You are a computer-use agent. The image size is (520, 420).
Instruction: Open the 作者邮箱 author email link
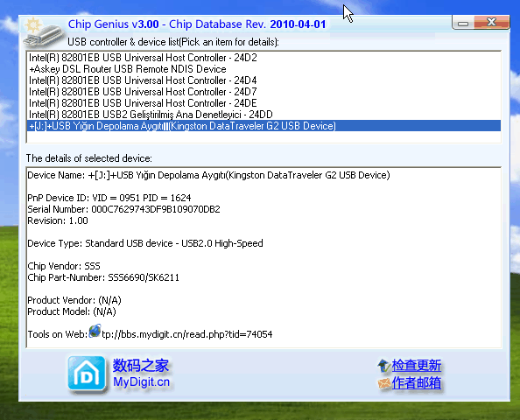416,383
